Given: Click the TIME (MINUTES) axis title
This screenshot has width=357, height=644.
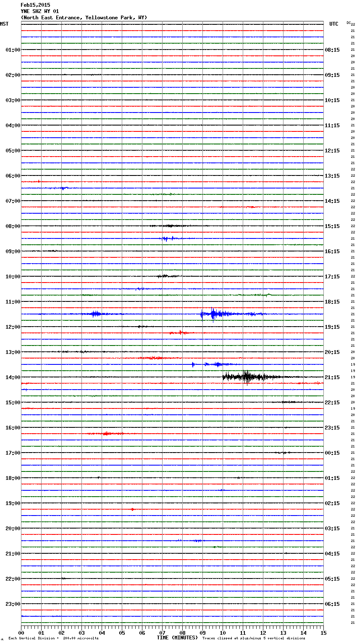Looking at the screenshot, I should [x=177, y=638].
